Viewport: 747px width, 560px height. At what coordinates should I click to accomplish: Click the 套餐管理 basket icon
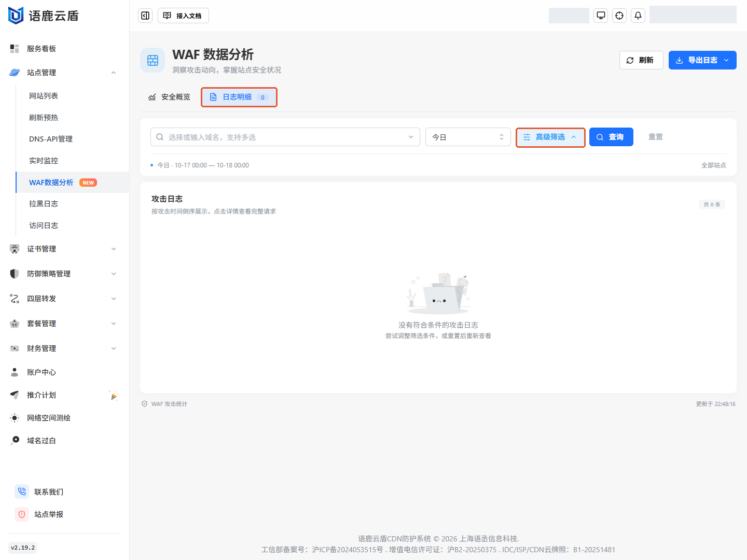click(x=15, y=324)
